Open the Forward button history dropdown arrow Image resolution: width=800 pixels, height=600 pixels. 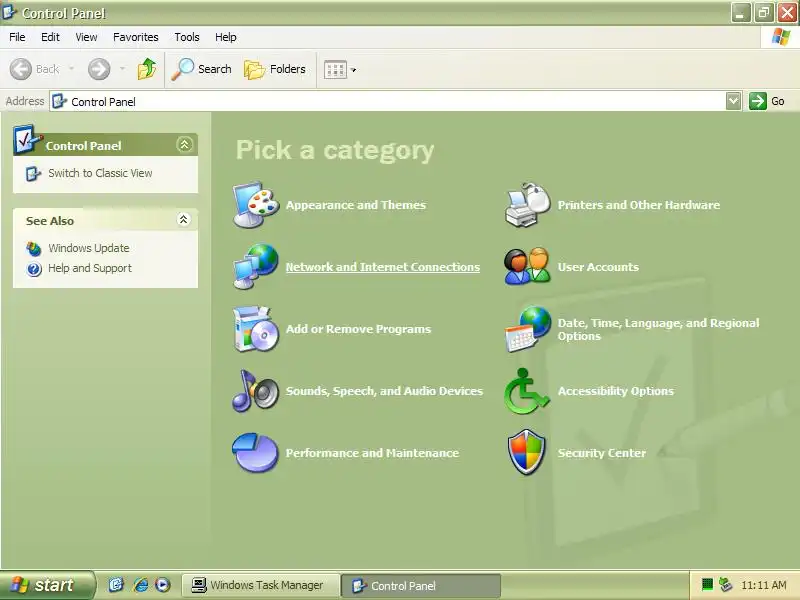[122, 69]
